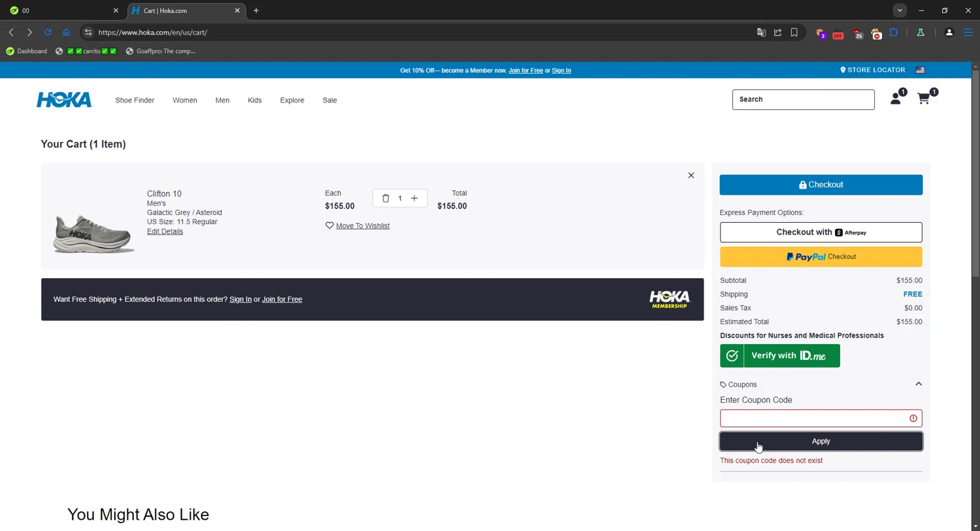Open the Goaffpro bookmark
The width and height of the screenshot is (980, 531).
[x=161, y=51]
